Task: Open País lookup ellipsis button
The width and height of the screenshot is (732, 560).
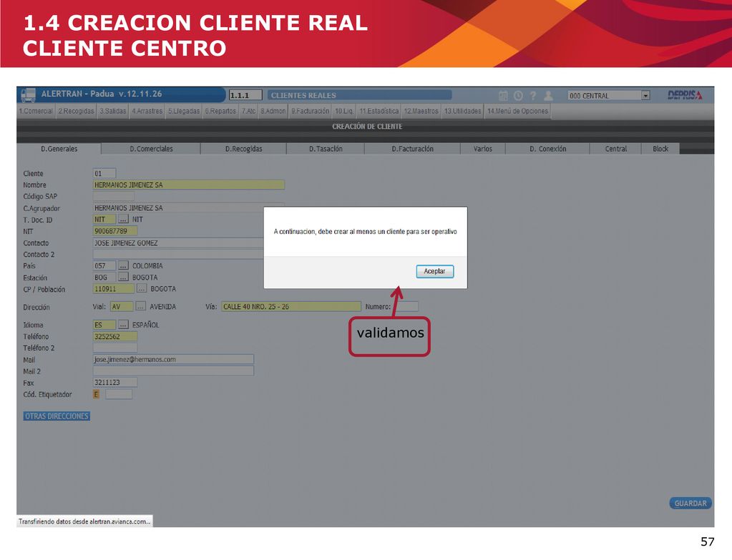Action: [x=123, y=265]
